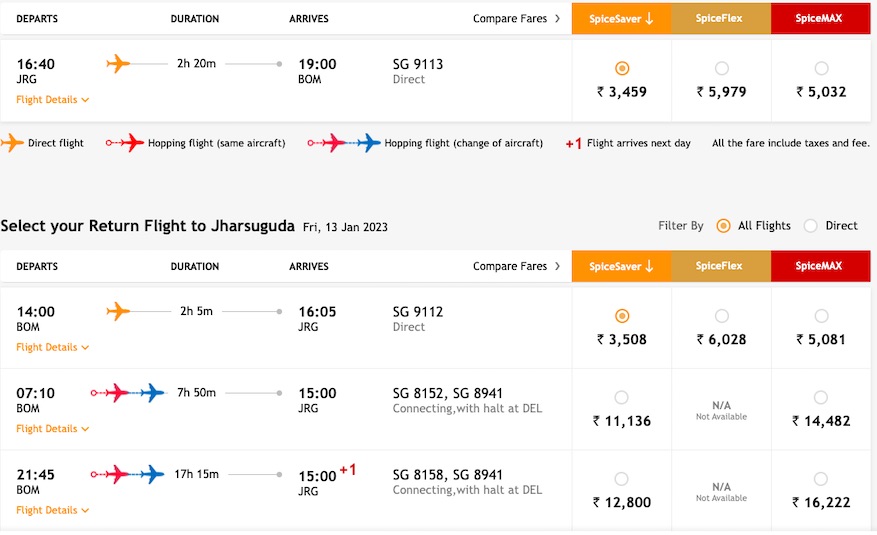Click the red Hopping flight same aircraft icon
The image size is (877, 535).
126,143
